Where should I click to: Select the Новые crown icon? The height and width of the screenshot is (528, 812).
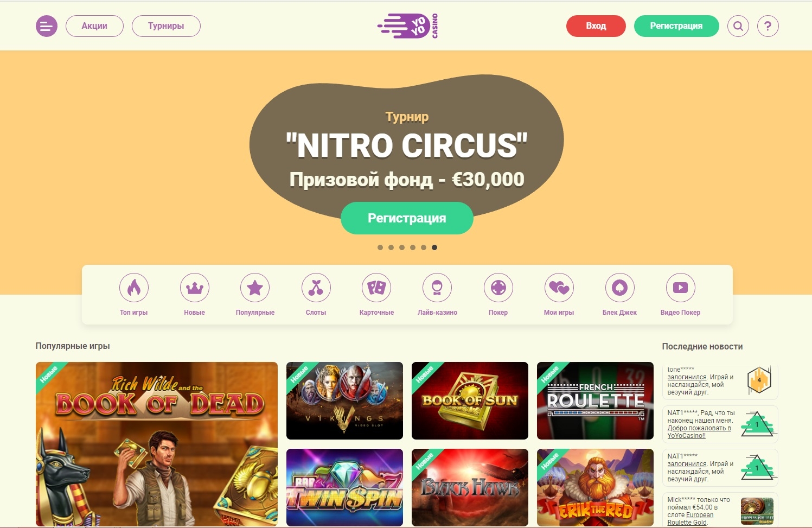(195, 288)
